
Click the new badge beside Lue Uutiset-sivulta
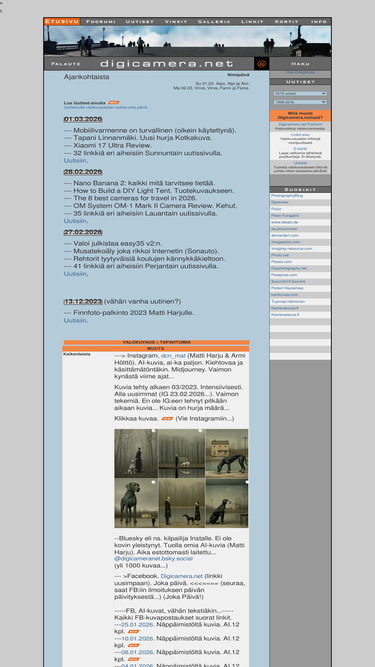[x=114, y=103]
